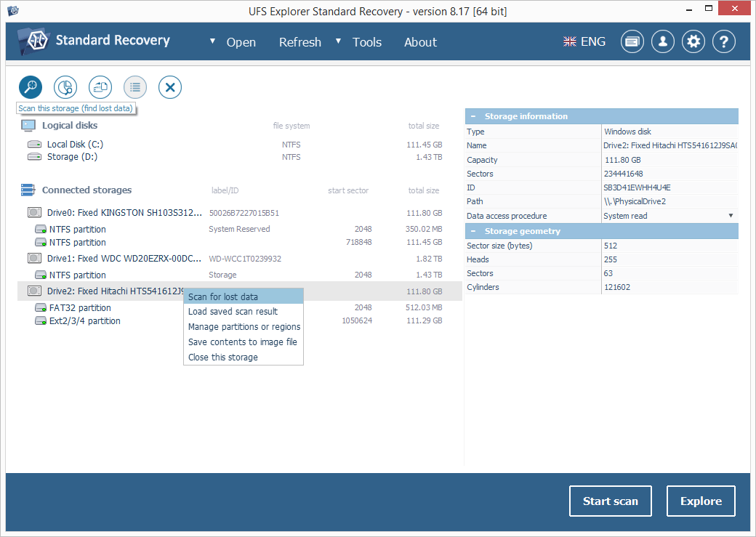Click the question mark help icon
This screenshot has height=537, width=756.
(724, 42)
